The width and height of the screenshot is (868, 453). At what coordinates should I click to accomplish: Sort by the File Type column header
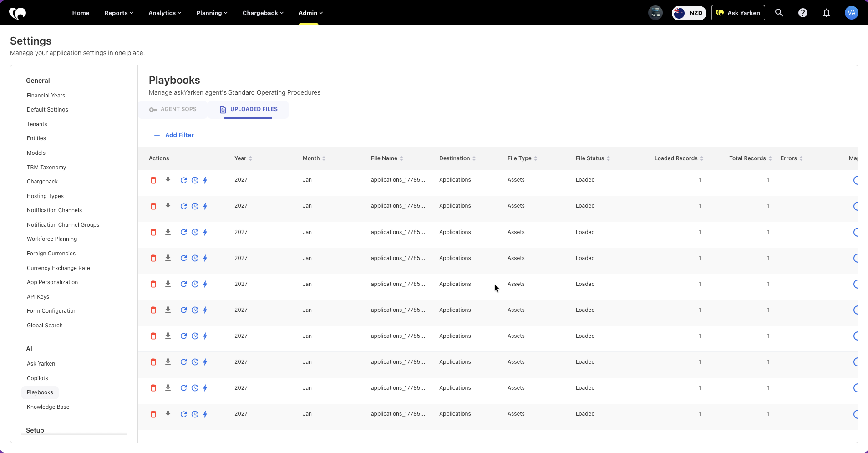[x=523, y=158]
